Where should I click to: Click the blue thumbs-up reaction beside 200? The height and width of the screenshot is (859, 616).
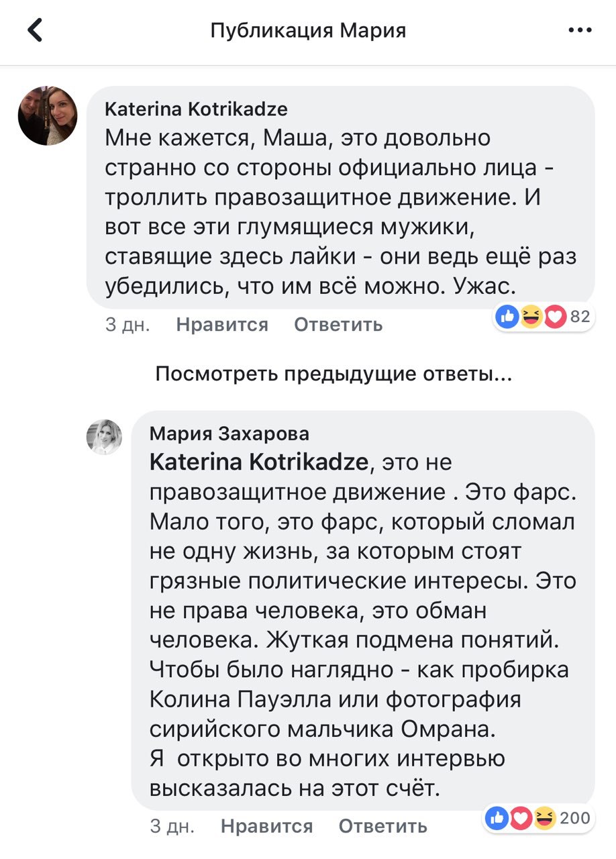pos(497,817)
